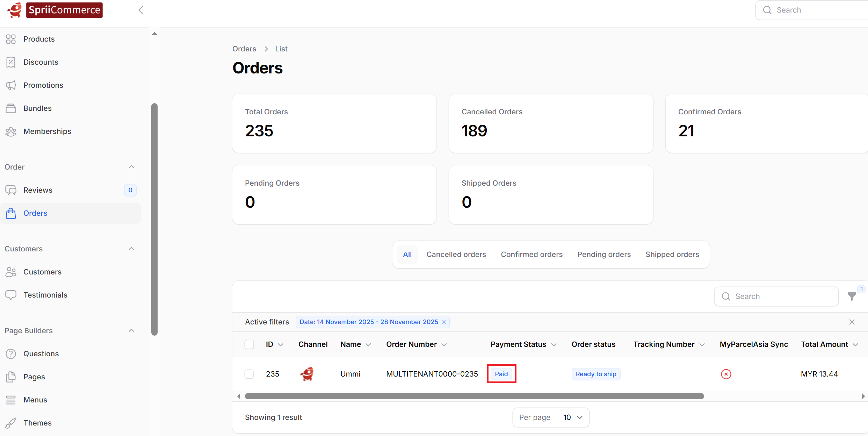Click the red MyParcelAsia sync failed icon
Image resolution: width=868 pixels, height=436 pixels.
[726, 374]
